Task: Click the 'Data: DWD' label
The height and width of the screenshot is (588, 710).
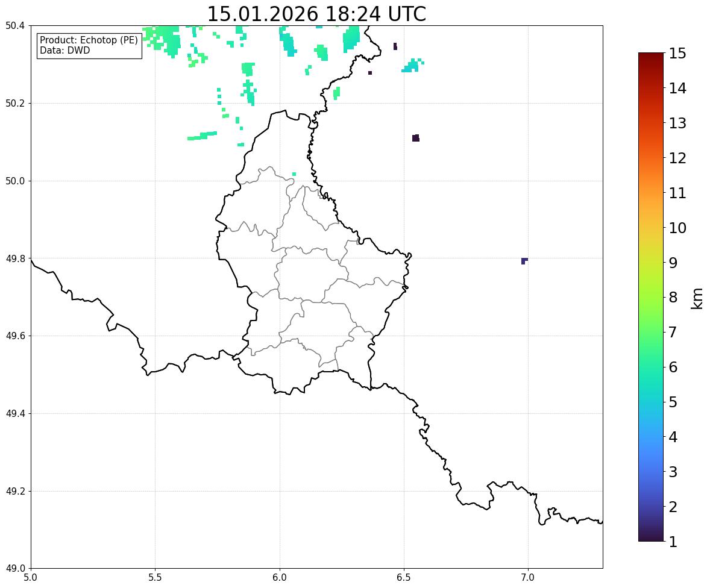Action: tap(64, 50)
